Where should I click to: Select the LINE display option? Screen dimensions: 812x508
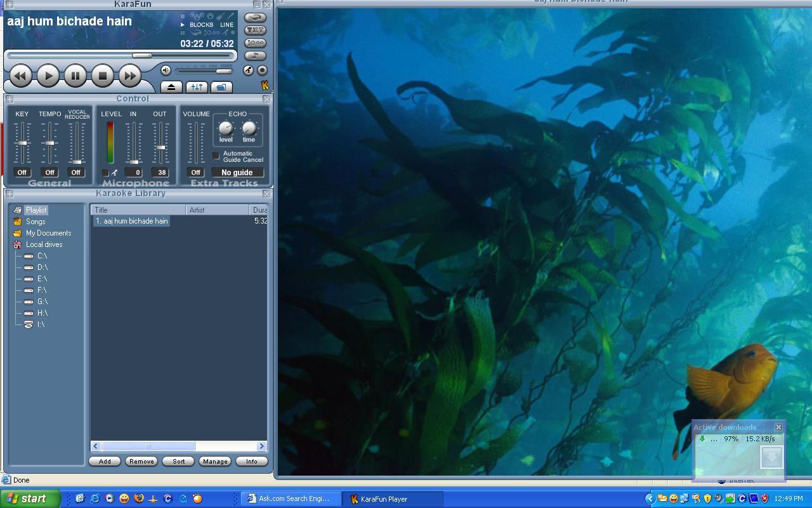(x=226, y=25)
